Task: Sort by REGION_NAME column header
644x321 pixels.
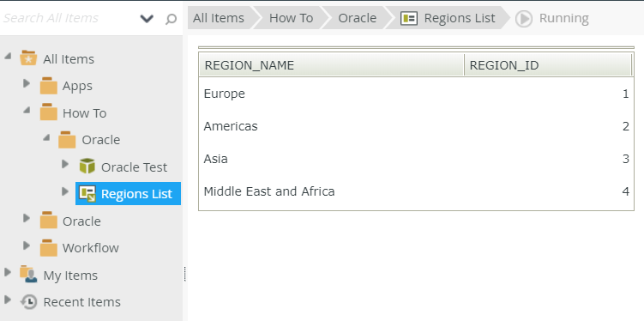Action: [x=332, y=65]
